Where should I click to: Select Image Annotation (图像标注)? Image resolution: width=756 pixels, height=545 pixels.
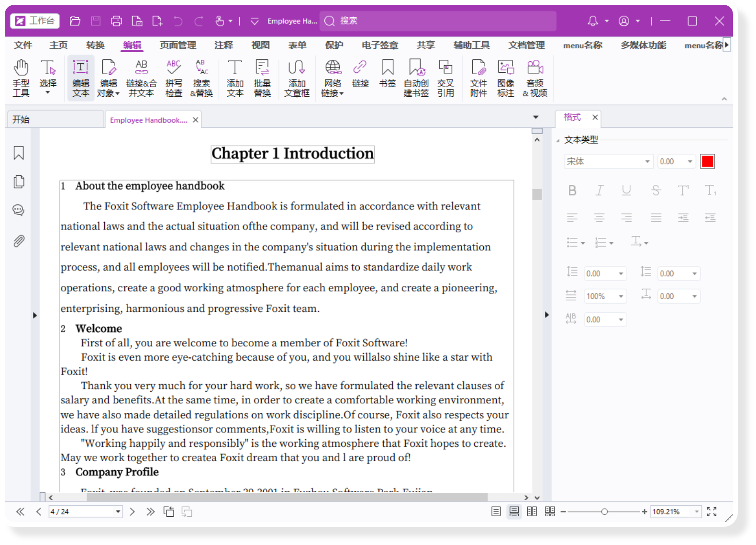(x=506, y=79)
